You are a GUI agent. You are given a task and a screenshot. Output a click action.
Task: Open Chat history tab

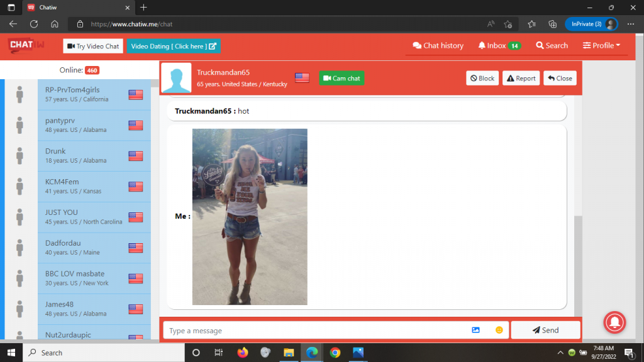tap(438, 45)
